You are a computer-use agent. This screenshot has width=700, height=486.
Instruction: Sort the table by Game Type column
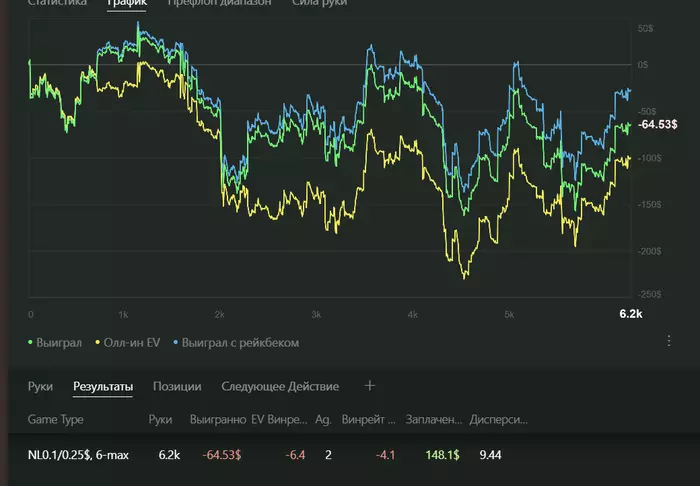click(x=57, y=421)
